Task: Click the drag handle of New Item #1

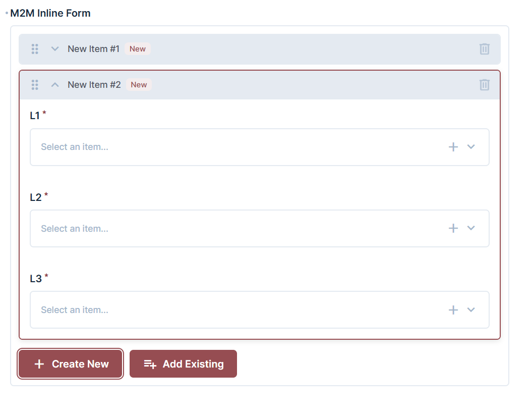Action: point(35,49)
